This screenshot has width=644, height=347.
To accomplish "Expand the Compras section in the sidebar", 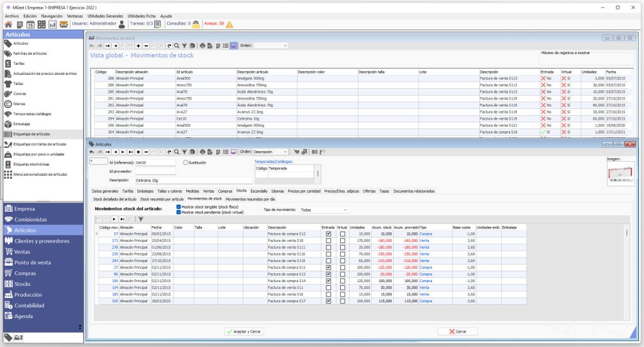I will click(x=43, y=273).
